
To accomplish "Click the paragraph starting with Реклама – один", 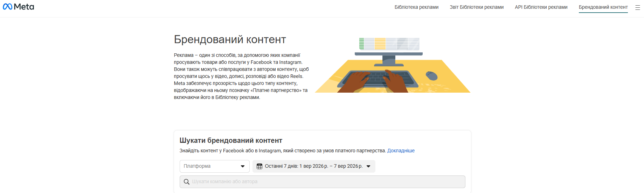I will 241,76.
